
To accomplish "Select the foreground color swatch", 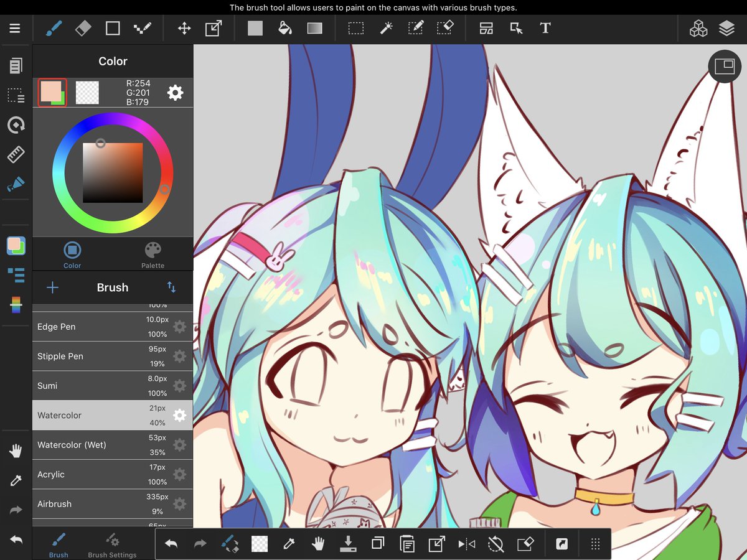I will click(x=52, y=93).
